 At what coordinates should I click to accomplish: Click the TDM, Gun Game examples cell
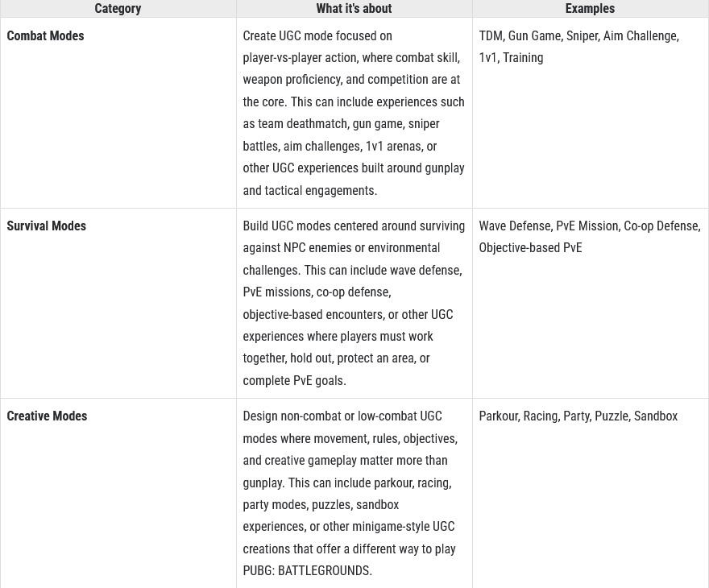pos(590,113)
